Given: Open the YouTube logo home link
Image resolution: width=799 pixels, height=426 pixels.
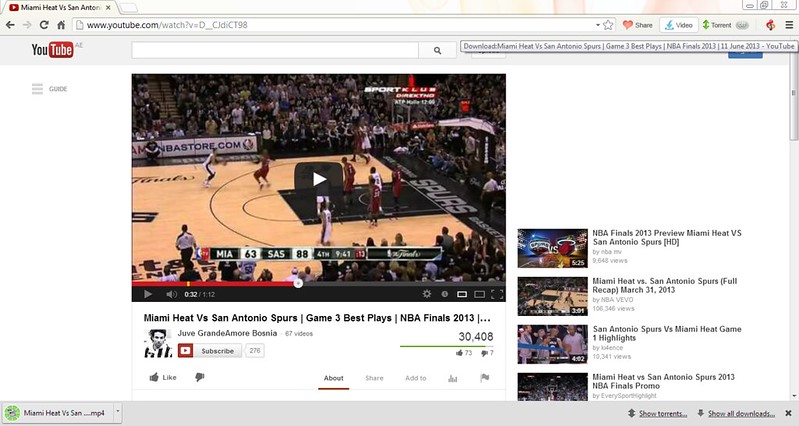Looking at the screenshot, I should [x=52, y=49].
